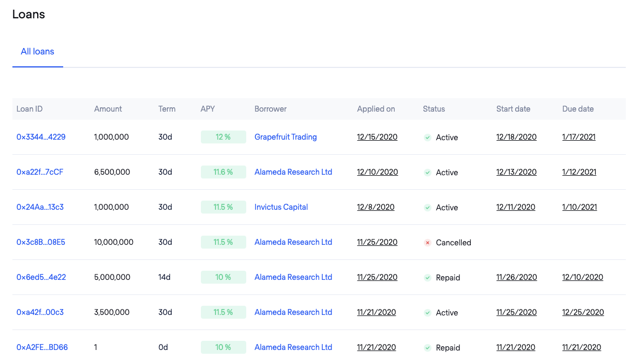Click due date 1/10/2021
The width and height of the screenshot is (635, 364).
[x=579, y=207]
